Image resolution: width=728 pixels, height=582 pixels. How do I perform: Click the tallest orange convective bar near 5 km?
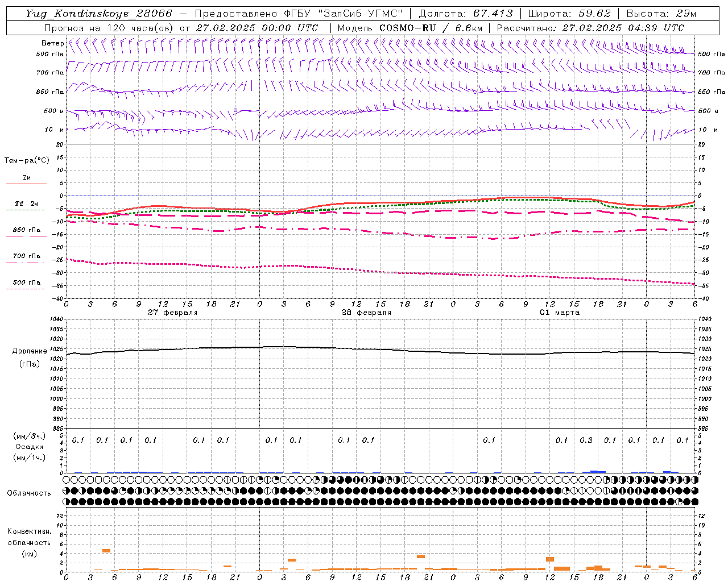coord(106,550)
